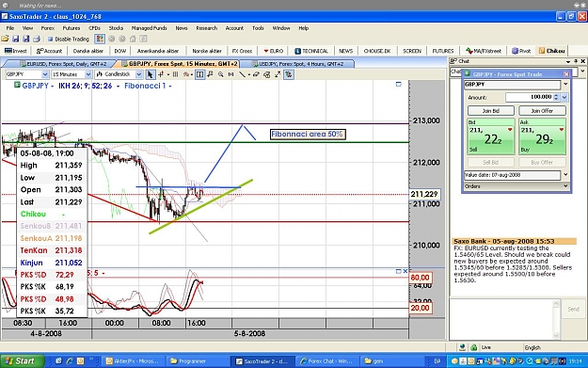Close the GBPJPY Forex Spot Trade ticket
Image resolution: width=588 pixels, height=368 pixels.
tap(566, 74)
